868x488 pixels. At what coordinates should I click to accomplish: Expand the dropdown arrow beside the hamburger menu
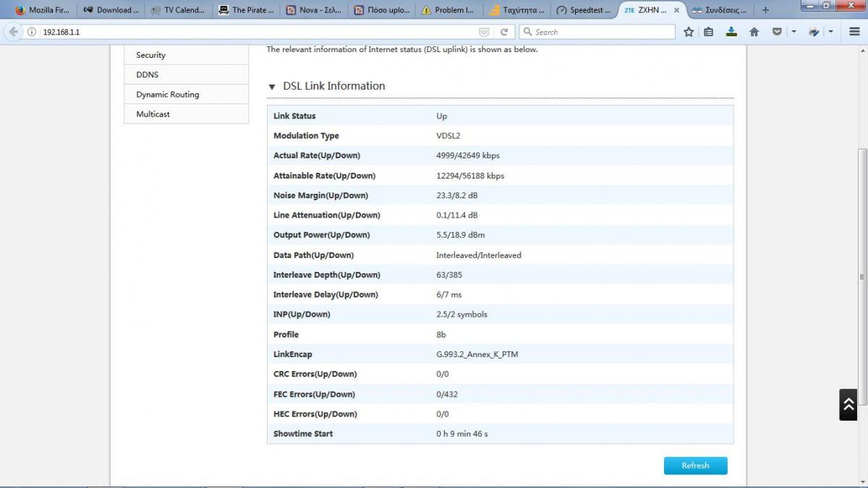830,32
